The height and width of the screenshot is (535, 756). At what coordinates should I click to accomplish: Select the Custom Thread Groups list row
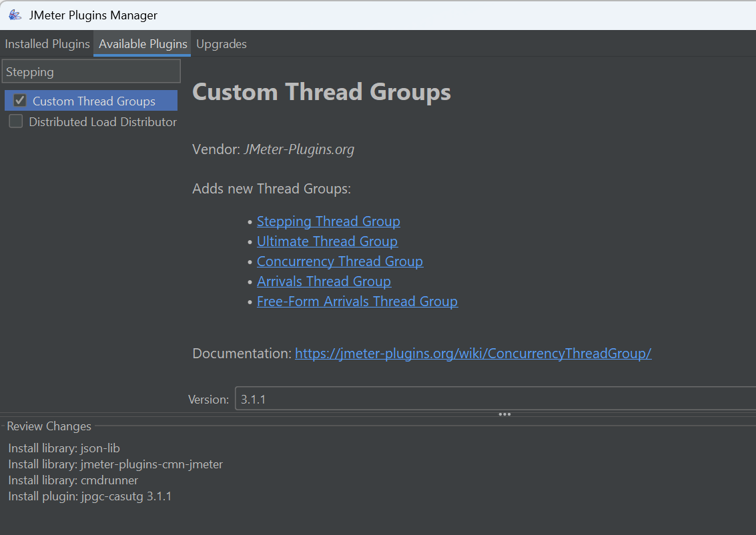[x=91, y=100]
